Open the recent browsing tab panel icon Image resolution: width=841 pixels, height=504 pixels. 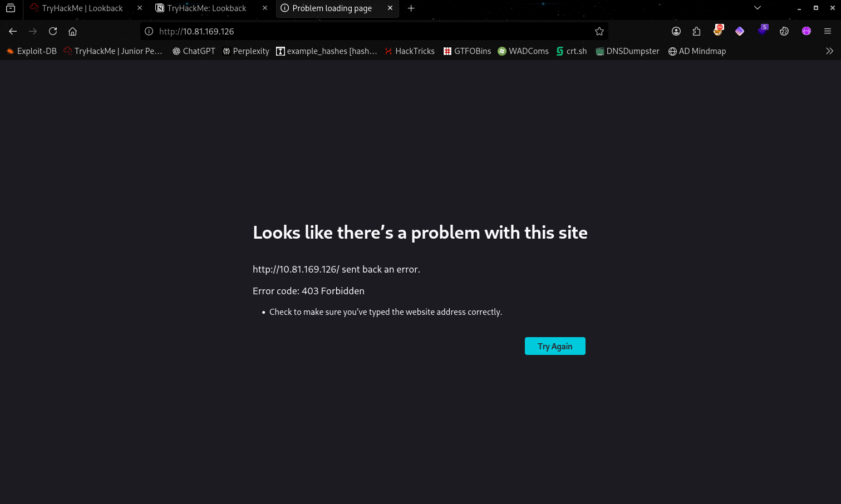[11, 8]
